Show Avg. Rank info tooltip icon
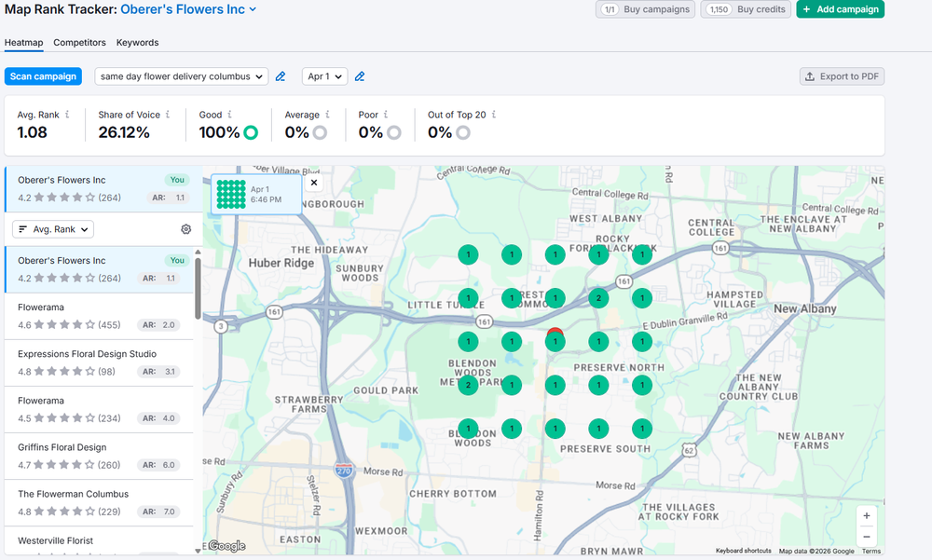Screen dimensions: 932x560 tap(67, 114)
